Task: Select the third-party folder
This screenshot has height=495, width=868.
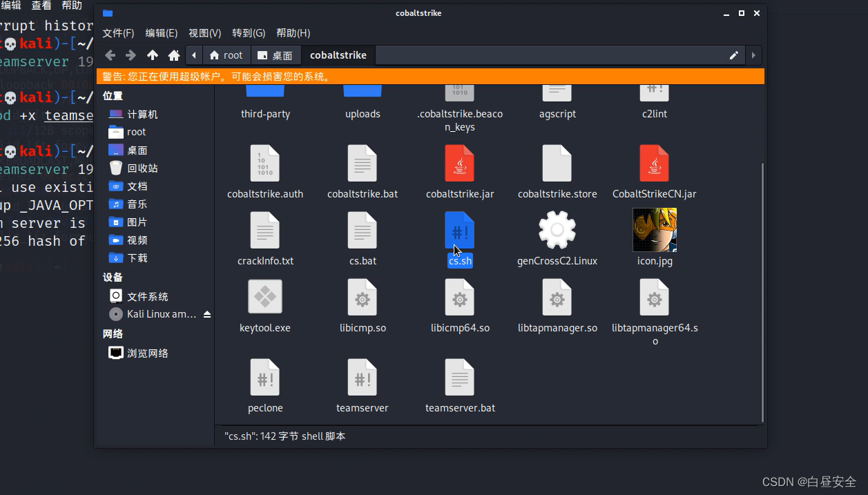Action: click(x=265, y=101)
